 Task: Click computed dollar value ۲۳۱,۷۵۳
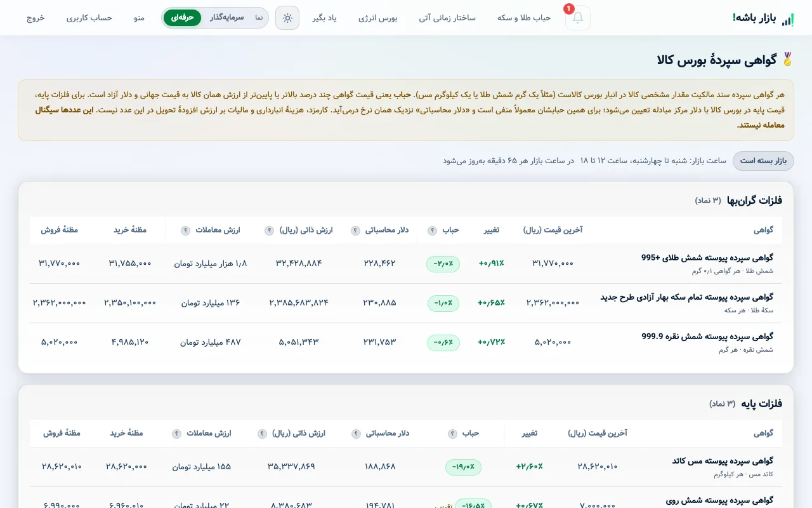point(379,342)
